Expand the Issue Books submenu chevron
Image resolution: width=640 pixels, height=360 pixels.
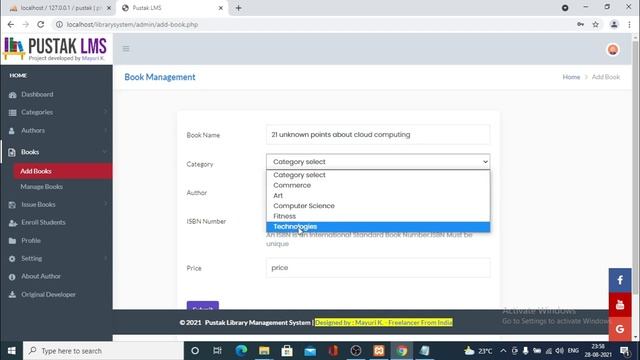pyautogui.click(x=105, y=204)
